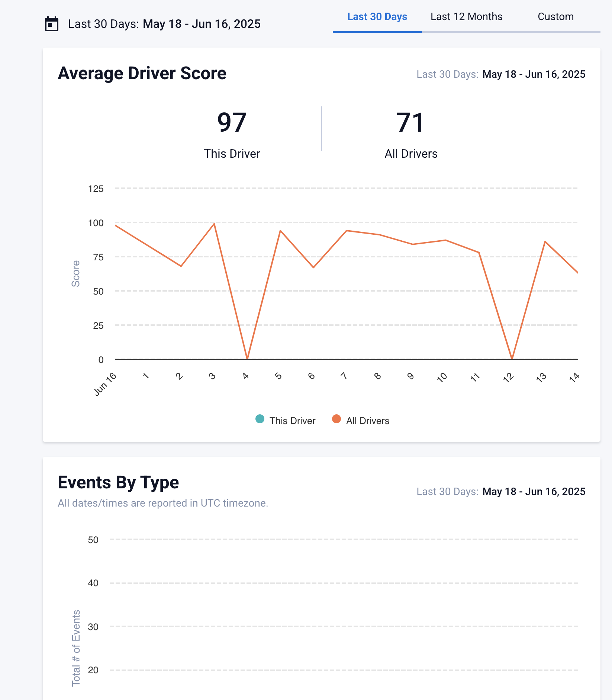Select the zero-score data point at day 12
This screenshot has width=612, height=700.
point(512,359)
